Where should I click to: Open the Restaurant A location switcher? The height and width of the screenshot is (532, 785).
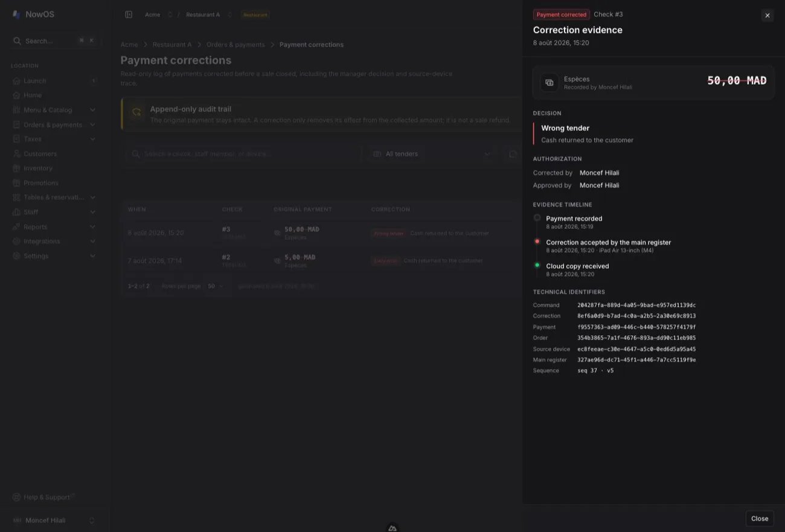[208, 14]
